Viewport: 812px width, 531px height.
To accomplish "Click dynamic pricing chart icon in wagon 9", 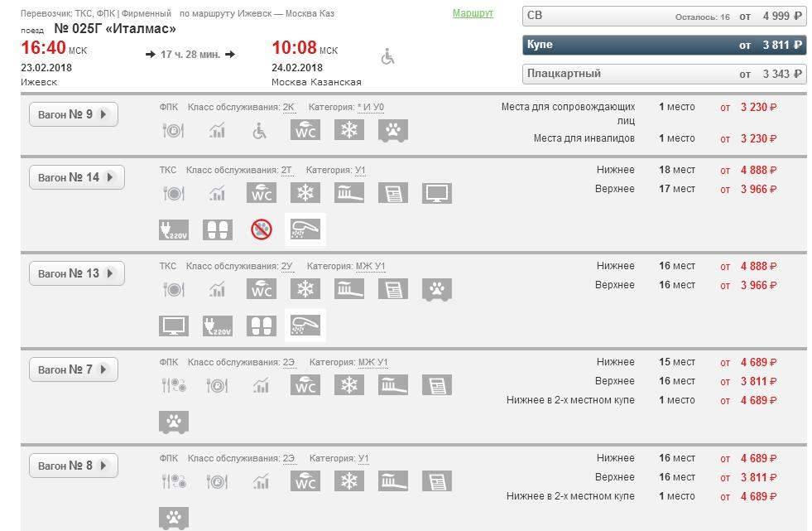I will [218, 131].
